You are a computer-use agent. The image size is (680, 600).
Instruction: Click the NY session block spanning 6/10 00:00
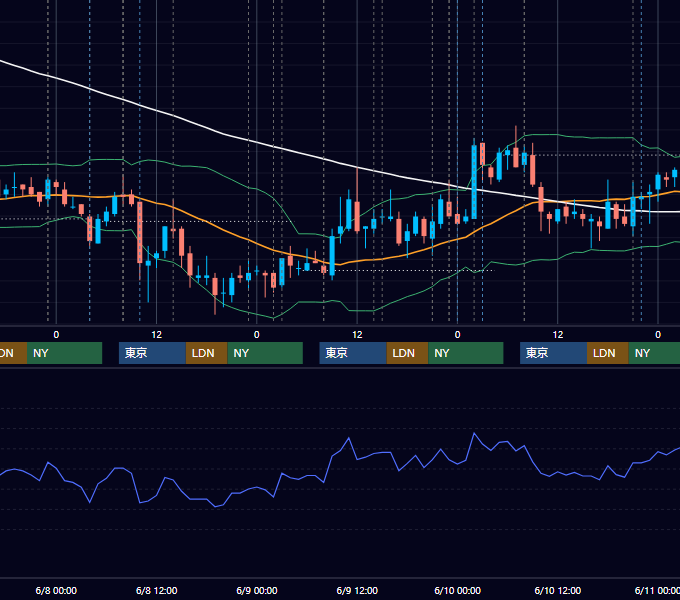coord(465,353)
